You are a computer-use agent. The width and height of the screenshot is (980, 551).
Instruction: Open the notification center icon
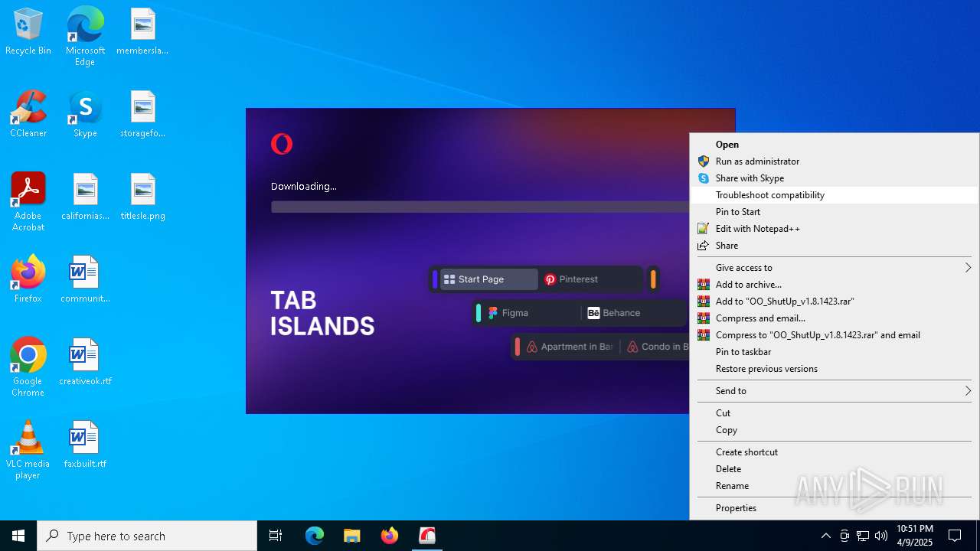coord(955,536)
